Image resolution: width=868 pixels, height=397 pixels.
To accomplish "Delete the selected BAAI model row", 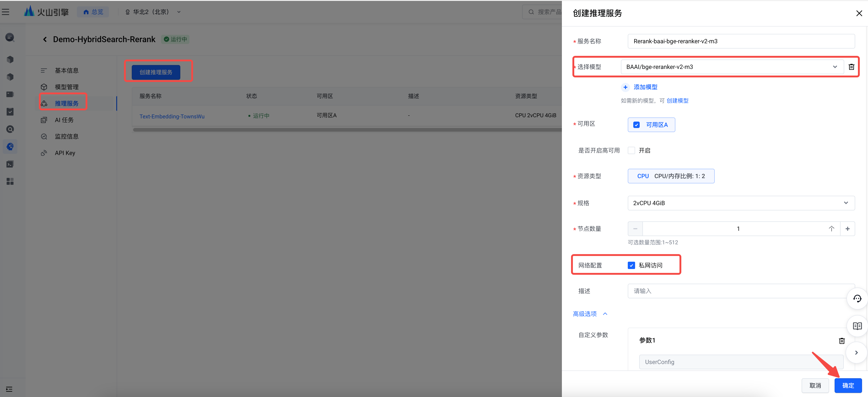I will pyautogui.click(x=851, y=67).
